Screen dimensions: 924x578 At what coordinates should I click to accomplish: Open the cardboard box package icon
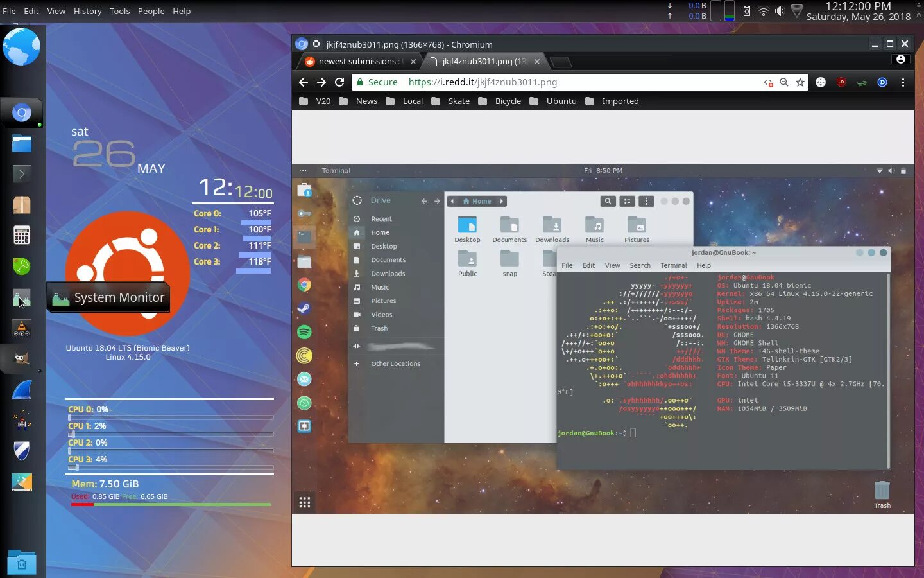click(x=22, y=205)
